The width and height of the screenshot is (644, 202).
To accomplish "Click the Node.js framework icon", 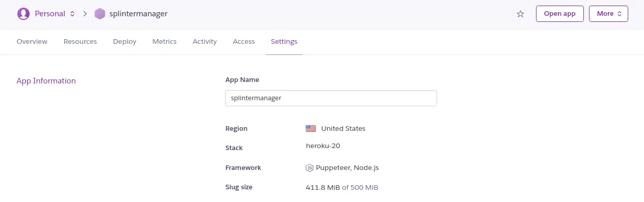I will (309, 168).
